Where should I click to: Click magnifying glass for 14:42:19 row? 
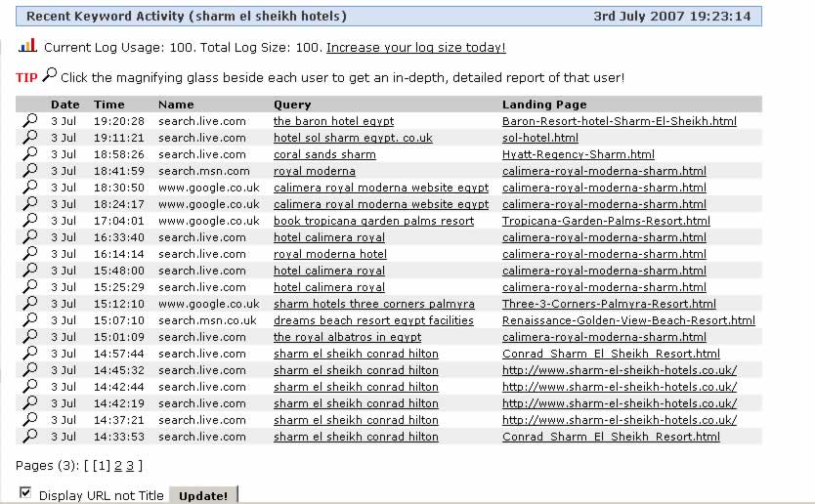(x=30, y=403)
